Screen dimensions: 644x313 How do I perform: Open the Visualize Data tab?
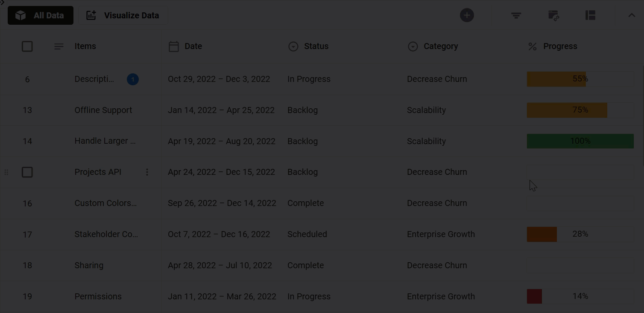[x=123, y=15]
